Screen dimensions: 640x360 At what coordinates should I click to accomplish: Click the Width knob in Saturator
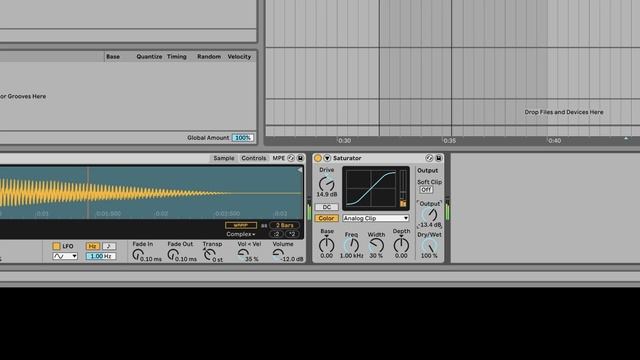[x=376, y=245]
